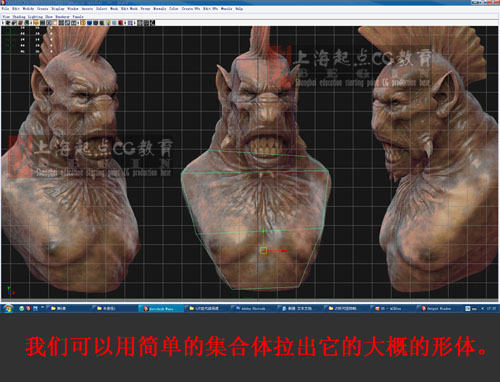Image resolution: width=500 pixels, height=382 pixels.
Task: Click the red sphere icon in panel toolbar
Action: pyautogui.click(x=120, y=23)
